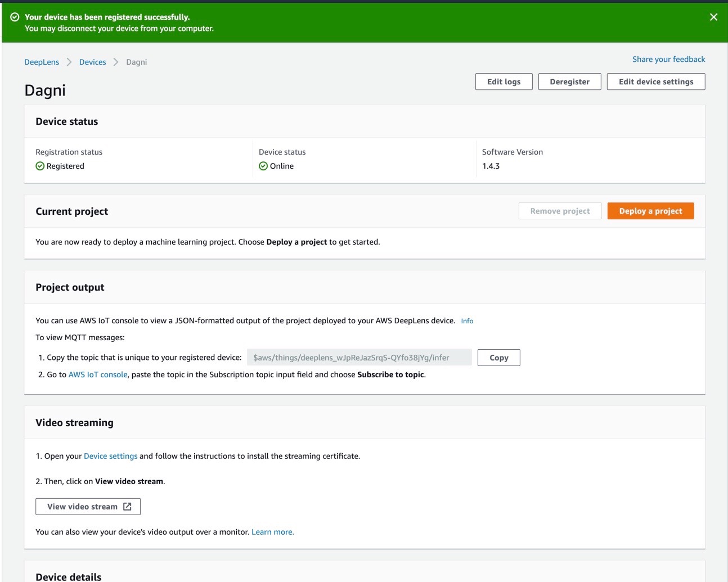Copy the MQTT topic

[x=499, y=358]
